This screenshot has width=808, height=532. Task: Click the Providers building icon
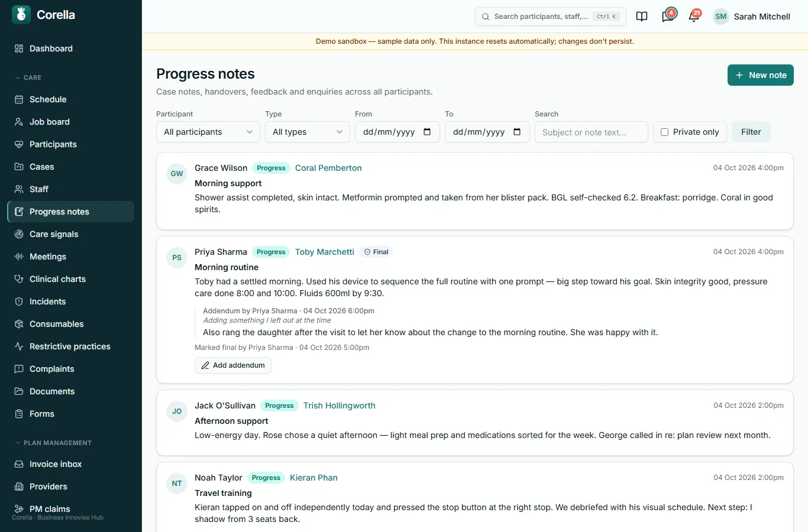coord(19,486)
